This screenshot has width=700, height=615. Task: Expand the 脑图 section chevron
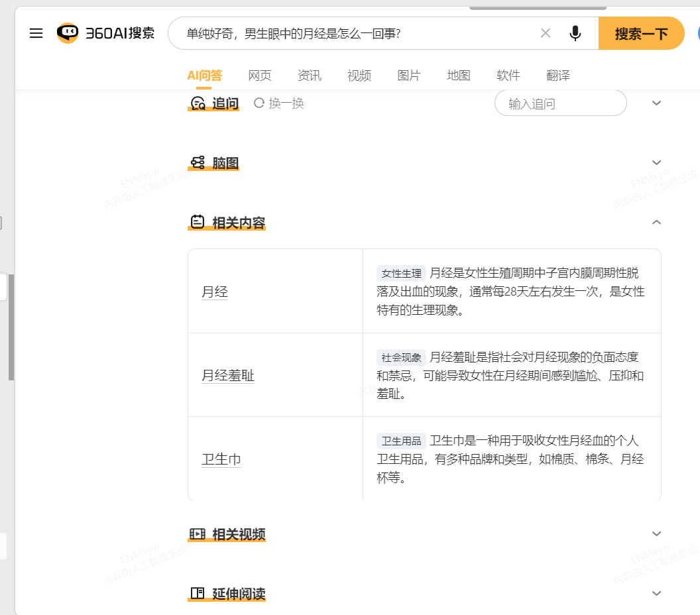tap(656, 162)
